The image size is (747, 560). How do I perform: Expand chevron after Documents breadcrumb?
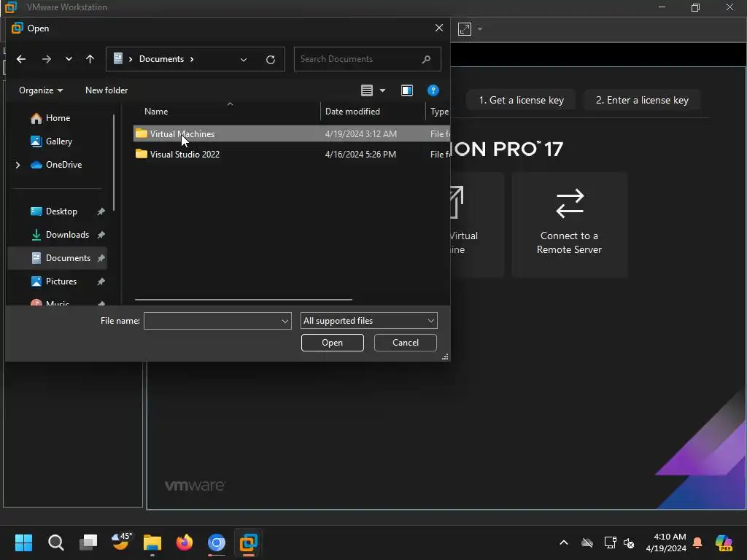point(192,59)
